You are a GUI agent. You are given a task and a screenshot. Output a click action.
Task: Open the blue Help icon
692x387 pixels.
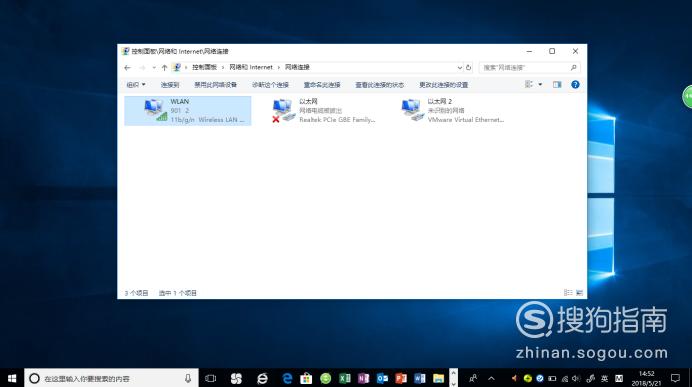pos(575,84)
